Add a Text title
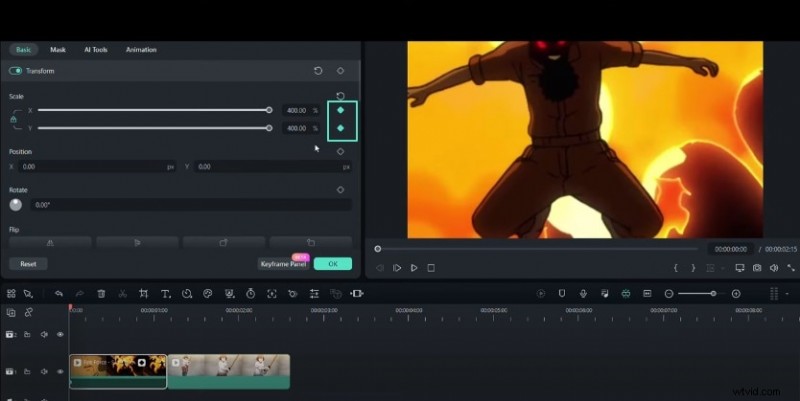The image size is (800, 401). tap(165, 293)
